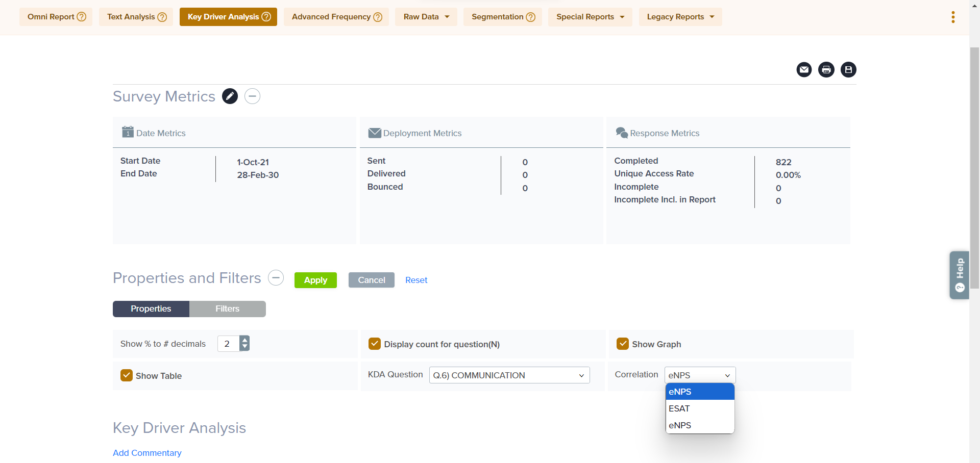Click the print report icon
980x463 pixels.
pyautogui.click(x=826, y=70)
